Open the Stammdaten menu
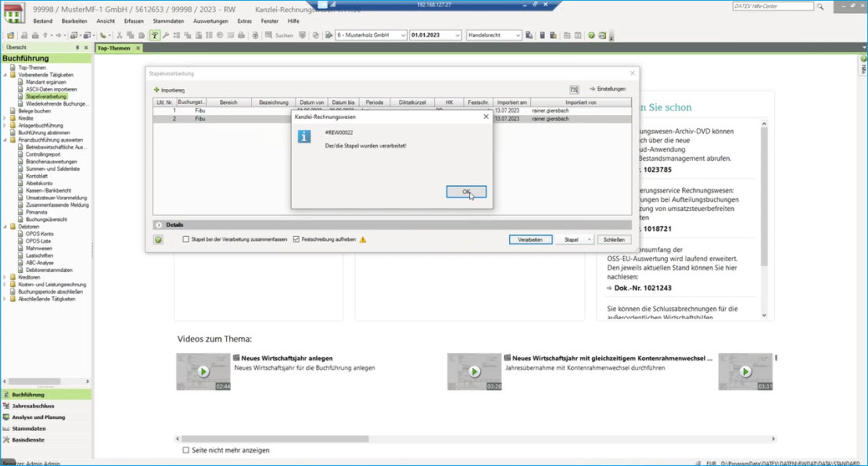The image size is (868, 466). pyautogui.click(x=168, y=21)
